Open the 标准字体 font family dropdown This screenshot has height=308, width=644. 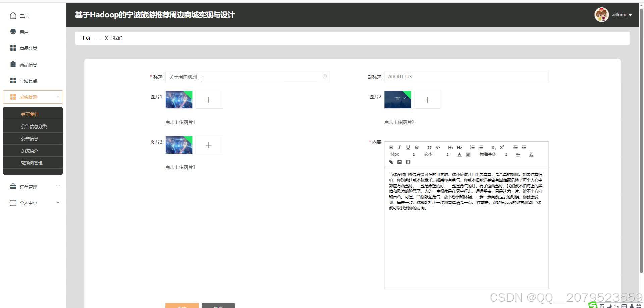coord(488,154)
